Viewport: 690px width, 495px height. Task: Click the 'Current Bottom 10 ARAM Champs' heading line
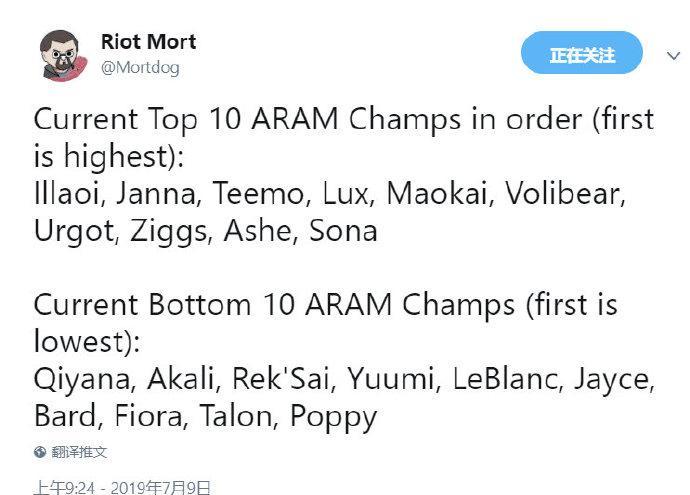pos(326,305)
